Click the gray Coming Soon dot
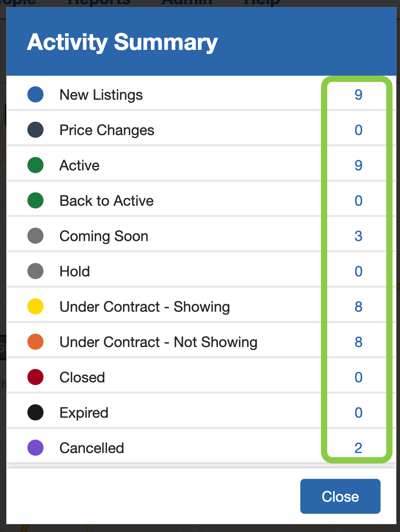Screen dimensions: 400x532 point(36,236)
